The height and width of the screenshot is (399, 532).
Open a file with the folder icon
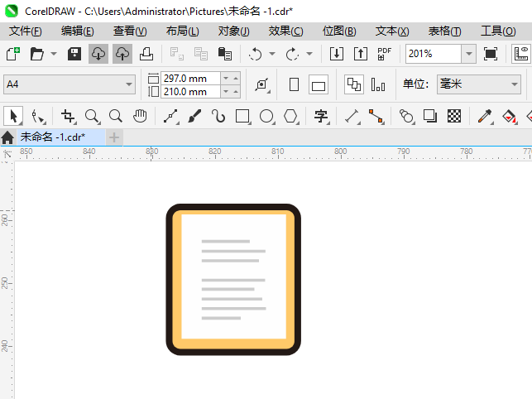[x=37, y=54]
